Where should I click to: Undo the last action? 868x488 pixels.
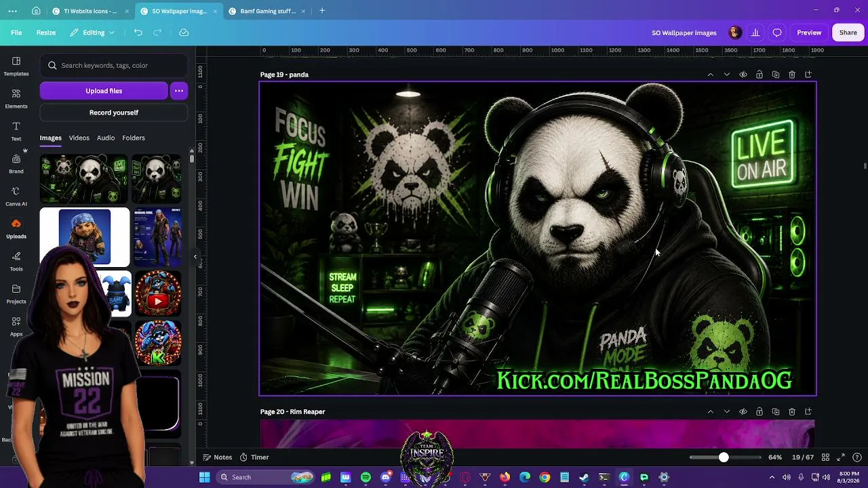[138, 33]
